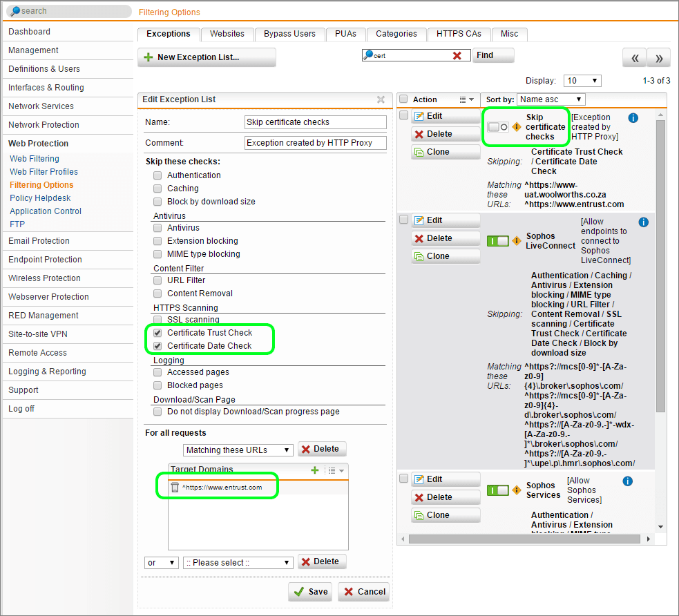679x616 pixels.
Task: Add a target domain with the green plus
Action: click(x=315, y=470)
